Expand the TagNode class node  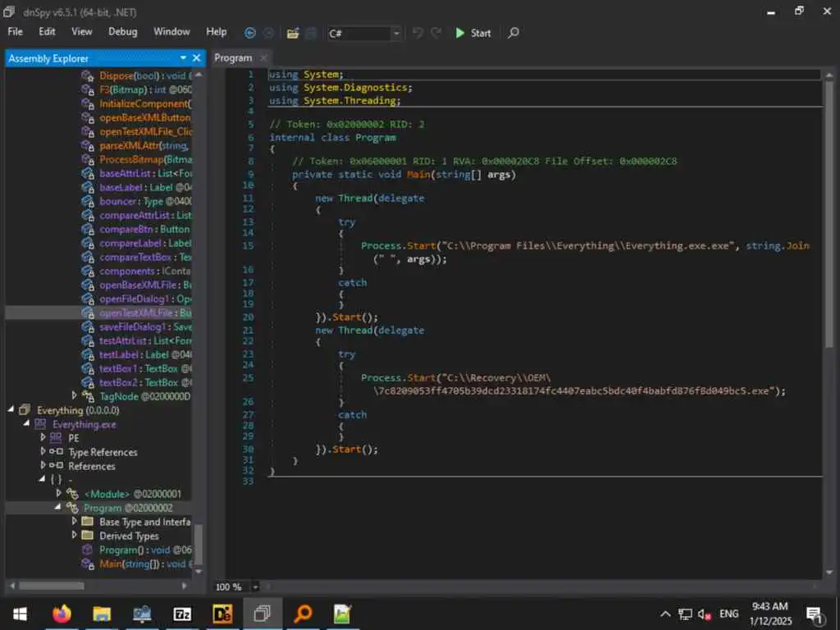(74, 395)
